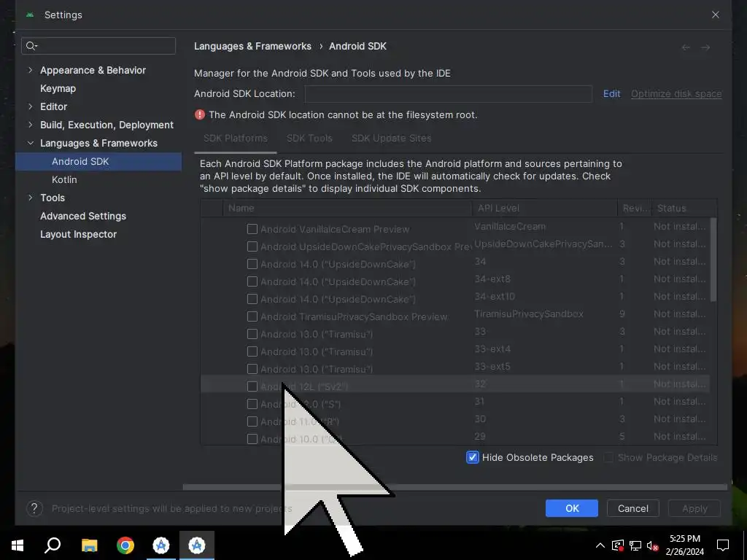
Task: Switch to SDK Platforms tab
Action: pos(236,139)
